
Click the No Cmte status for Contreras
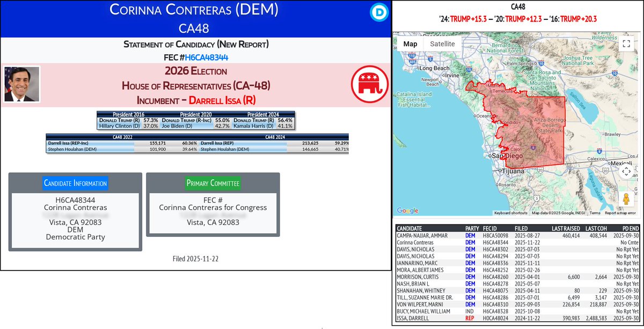(629, 242)
